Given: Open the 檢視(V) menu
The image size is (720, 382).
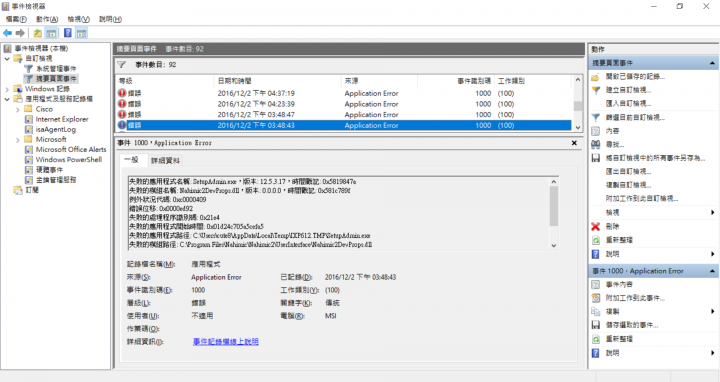Looking at the screenshot, I should [x=78, y=19].
